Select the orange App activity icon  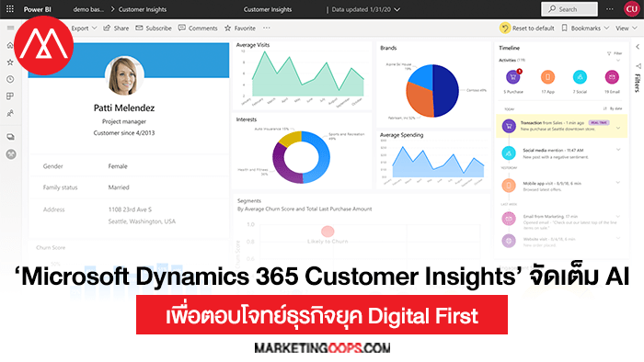547,77
